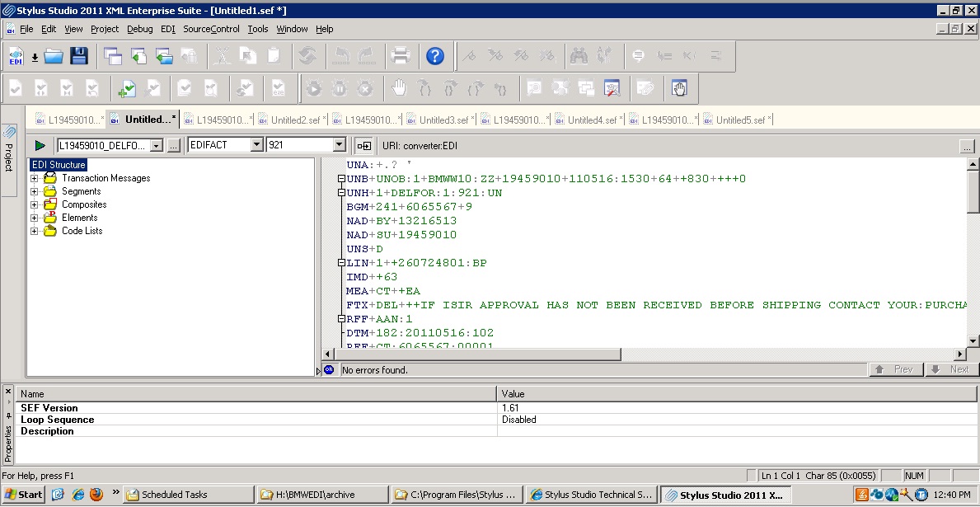This screenshot has height=507, width=980.
Task: Click the new EDI document icon
Action: [x=16, y=56]
